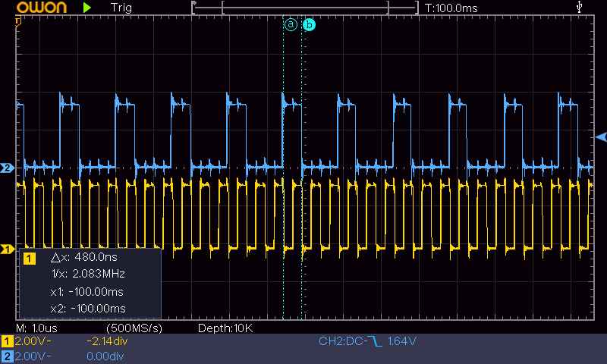
Task: Click the 1.64V trigger level value
Action: pyautogui.click(x=402, y=342)
